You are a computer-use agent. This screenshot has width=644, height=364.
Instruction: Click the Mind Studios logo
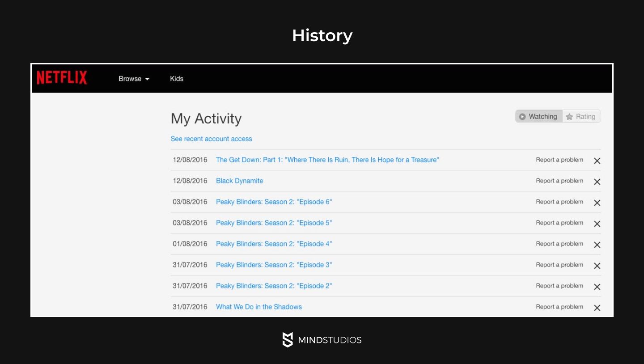[322, 340]
